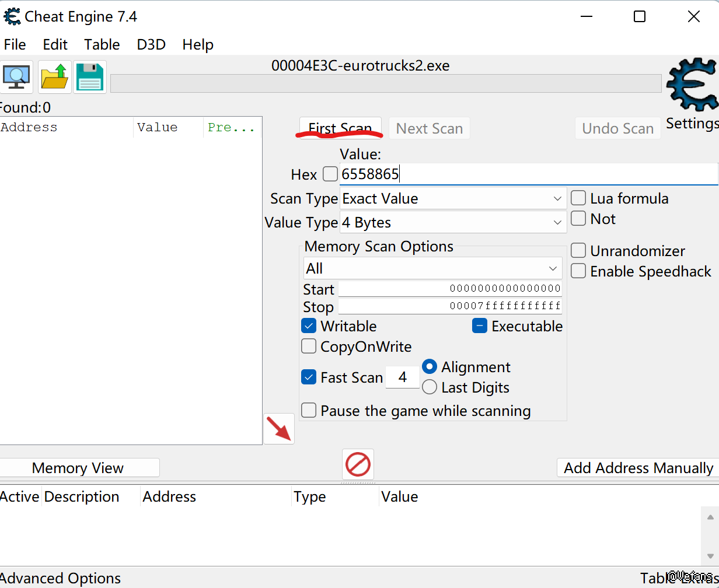This screenshot has width=719, height=588.
Task: Open the Table menu
Action: 102,45
